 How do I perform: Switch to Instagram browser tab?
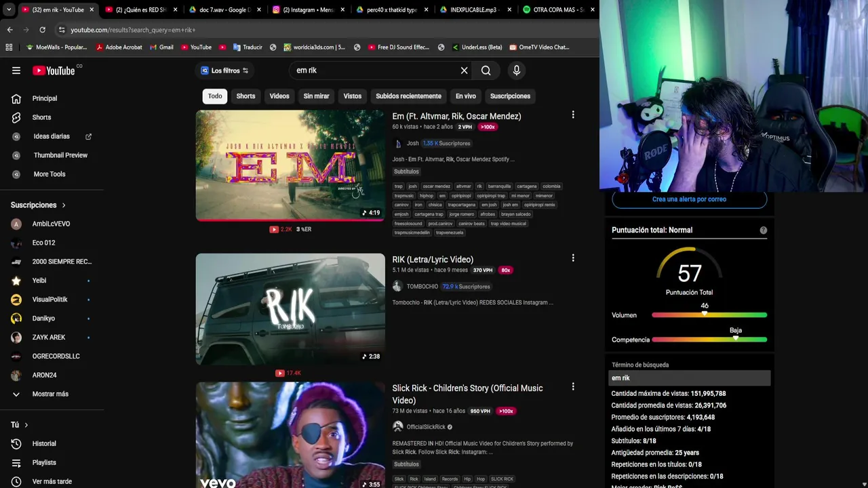tap(309, 9)
